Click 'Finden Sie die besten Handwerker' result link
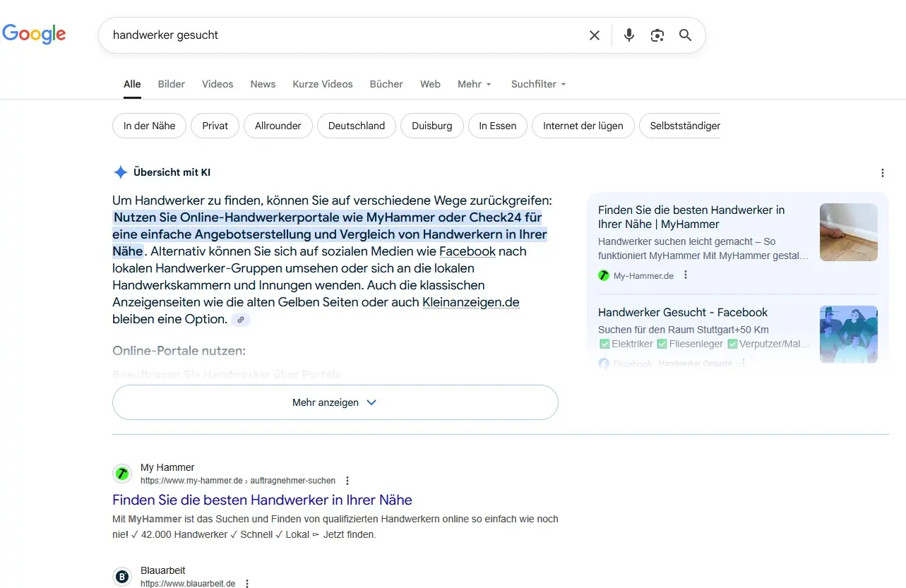 point(261,500)
